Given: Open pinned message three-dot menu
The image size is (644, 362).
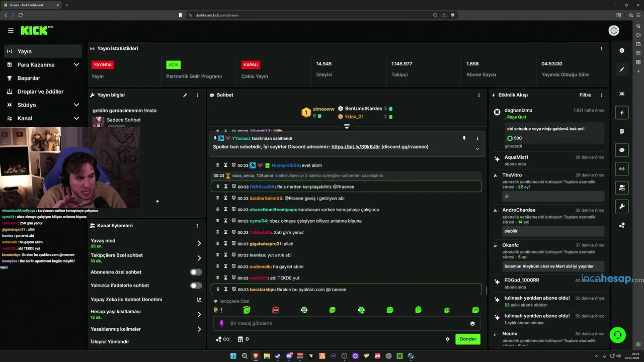Looking at the screenshot, I should coord(477,138).
